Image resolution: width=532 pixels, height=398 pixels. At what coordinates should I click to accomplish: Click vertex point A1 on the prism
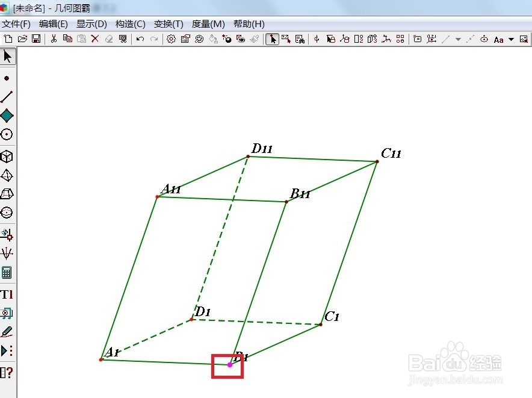101,359
